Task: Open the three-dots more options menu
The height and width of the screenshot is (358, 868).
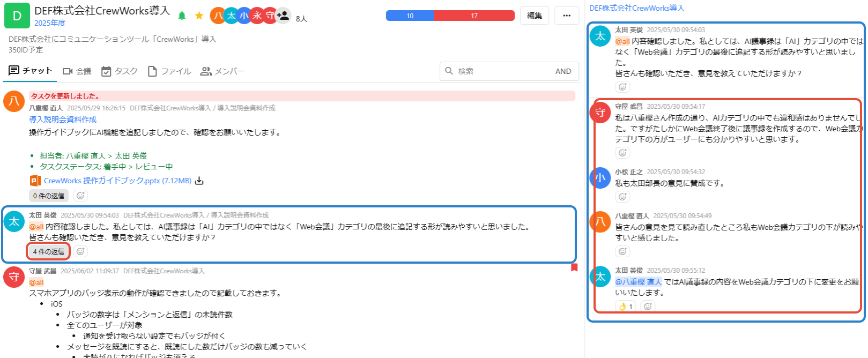Action: (567, 16)
